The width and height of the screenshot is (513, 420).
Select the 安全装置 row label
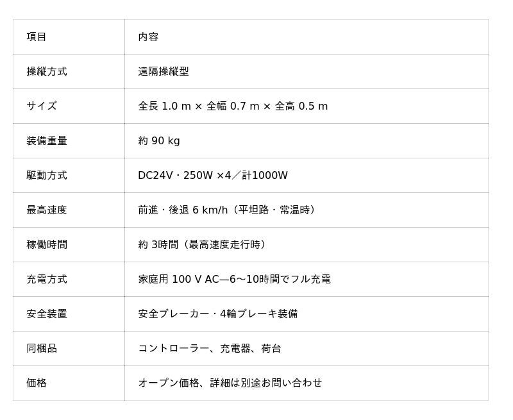[x=47, y=314]
